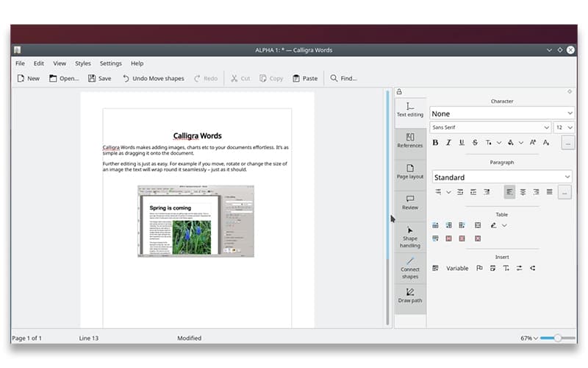Click the document vertical scrollbar

[x=388, y=208]
